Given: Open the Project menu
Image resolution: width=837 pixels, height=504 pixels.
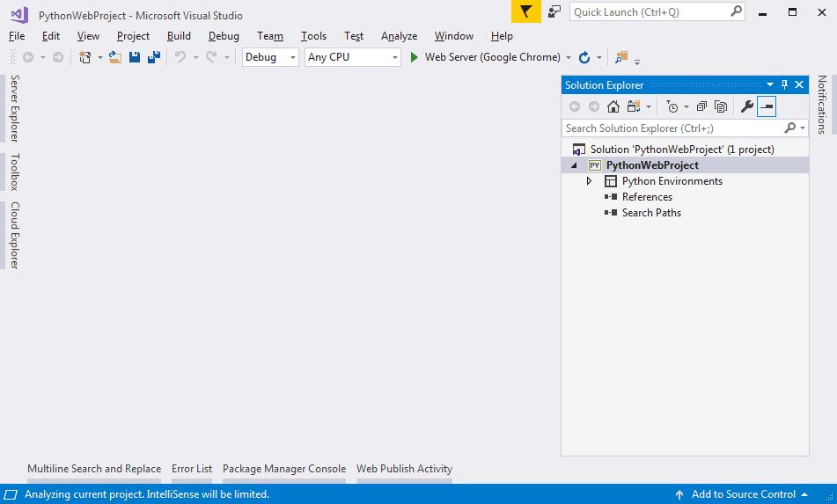Looking at the screenshot, I should tap(133, 36).
